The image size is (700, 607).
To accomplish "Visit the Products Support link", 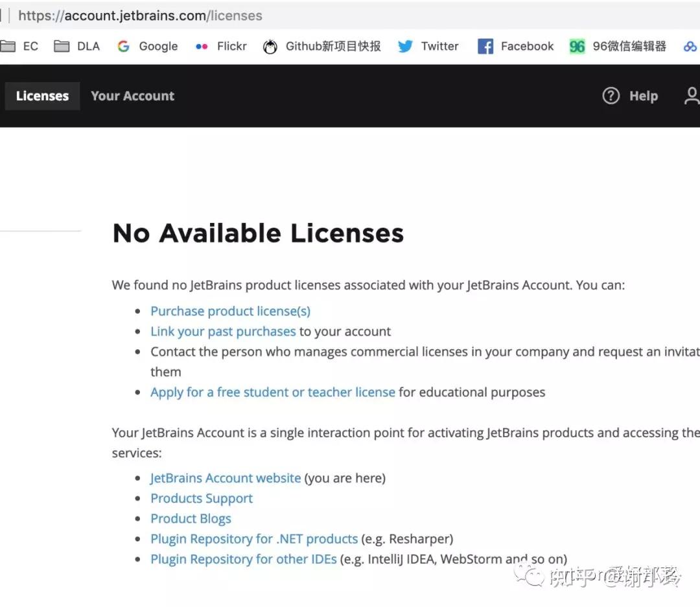I will pyautogui.click(x=202, y=499).
